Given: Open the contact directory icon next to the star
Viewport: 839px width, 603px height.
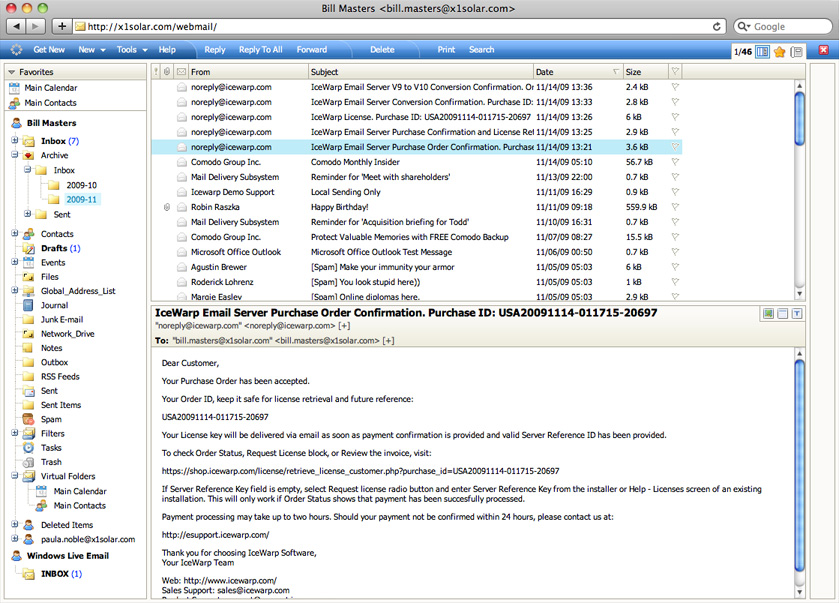Looking at the screenshot, I should (x=795, y=51).
